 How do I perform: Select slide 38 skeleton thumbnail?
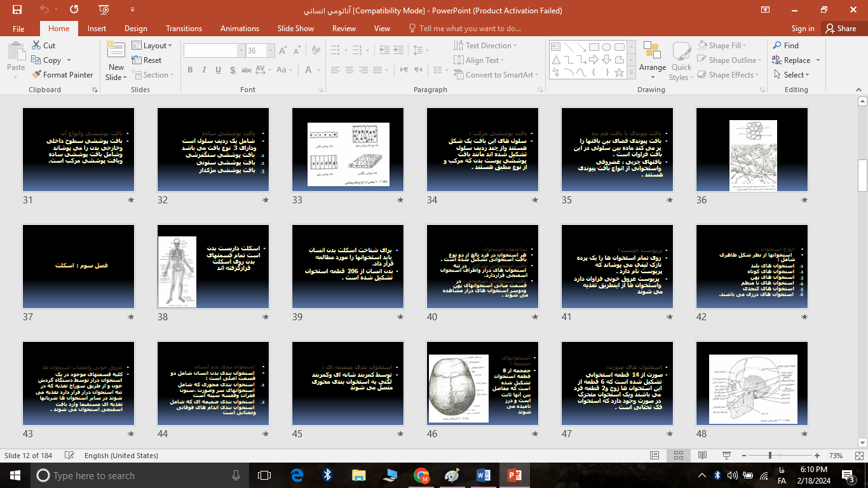pos(213,266)
